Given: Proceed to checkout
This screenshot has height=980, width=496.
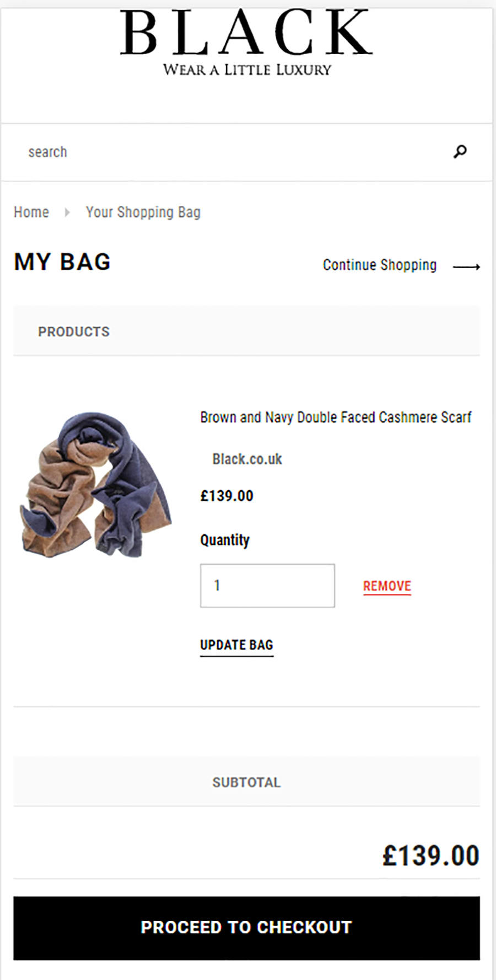Looking at the screenshot, I should tap(246, 928).
